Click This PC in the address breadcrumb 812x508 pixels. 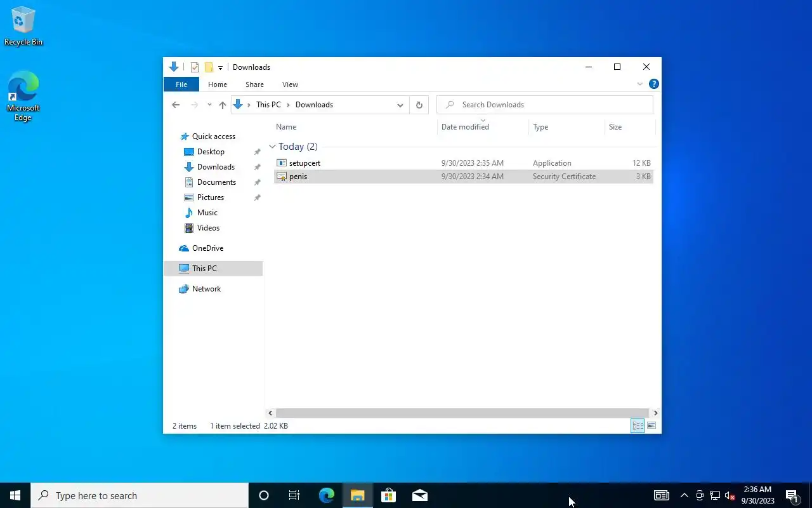tap(268, 105)
